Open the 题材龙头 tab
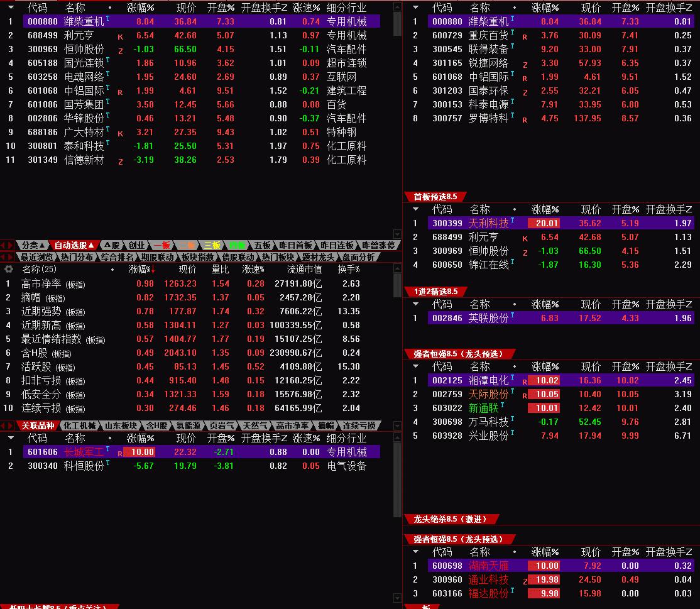This screenshot has width=700, height=609. click(x=319, y=257)
